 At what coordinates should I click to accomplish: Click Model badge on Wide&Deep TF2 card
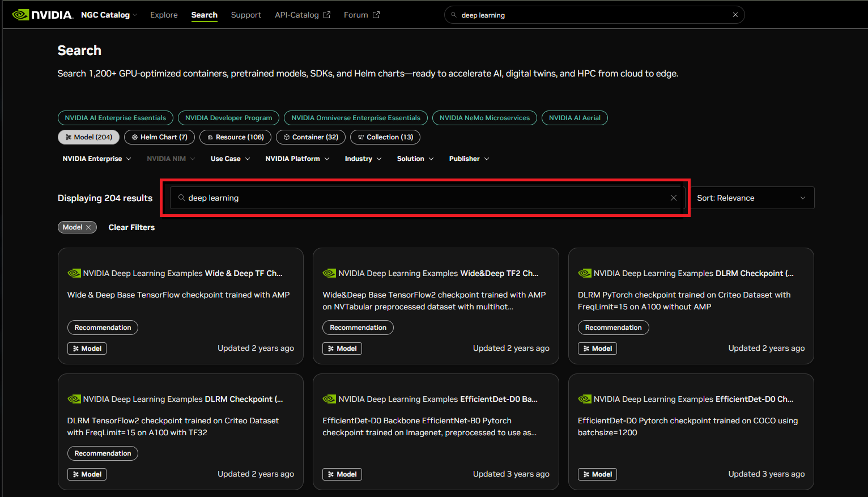coord(342,349)
